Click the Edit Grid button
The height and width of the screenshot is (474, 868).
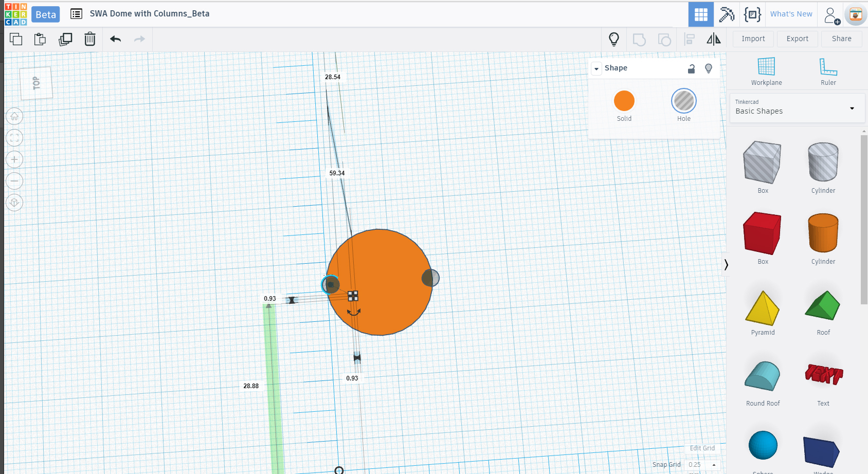tap(702, 448)
